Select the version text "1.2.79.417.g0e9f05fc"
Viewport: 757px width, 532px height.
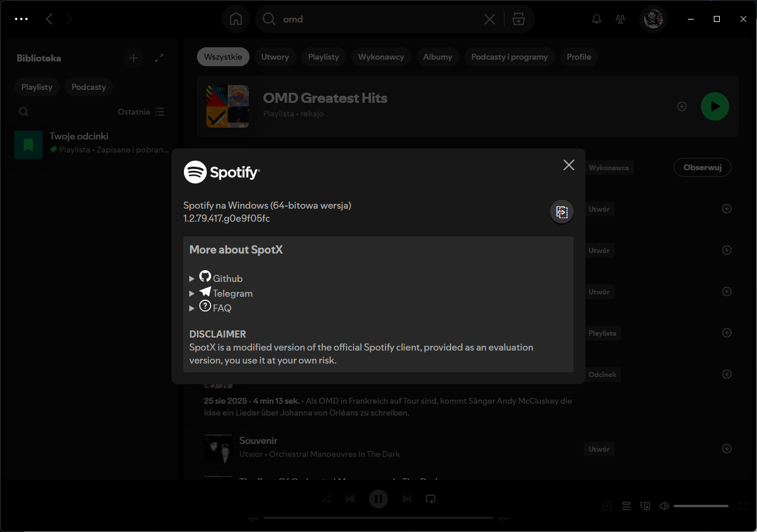[227, 218]
